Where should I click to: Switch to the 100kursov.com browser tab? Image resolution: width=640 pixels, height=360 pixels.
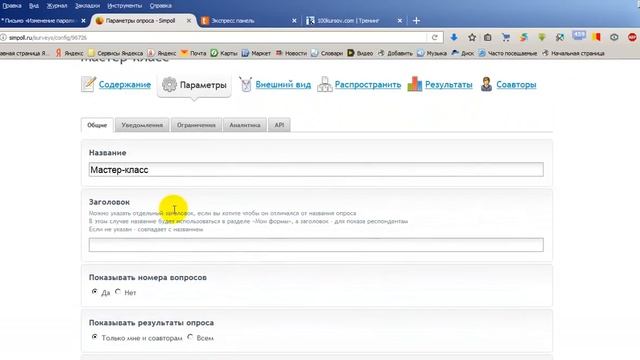pyautogui.click(x=354, y=20)
